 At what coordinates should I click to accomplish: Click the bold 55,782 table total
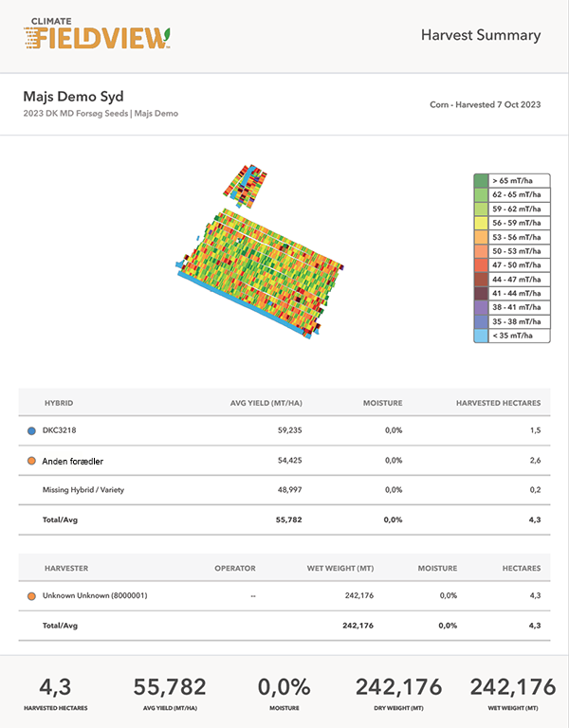289,520
